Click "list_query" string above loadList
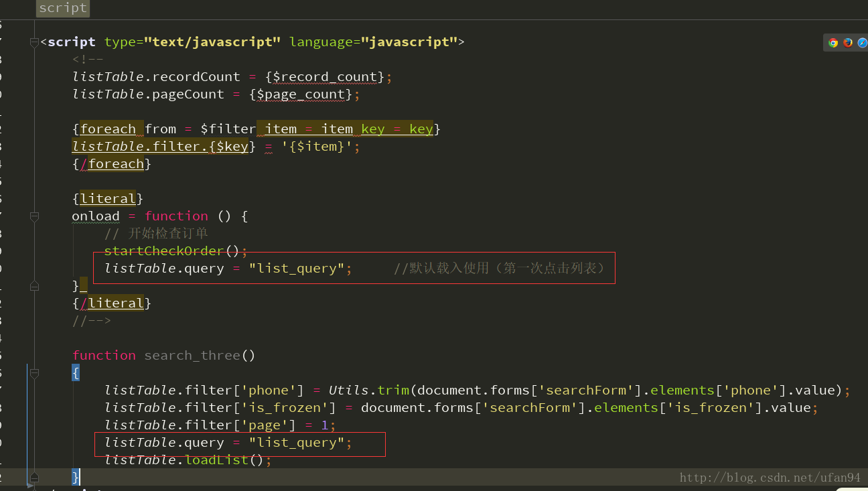This screenshot has width=868, height=491. tap(297, 443)
